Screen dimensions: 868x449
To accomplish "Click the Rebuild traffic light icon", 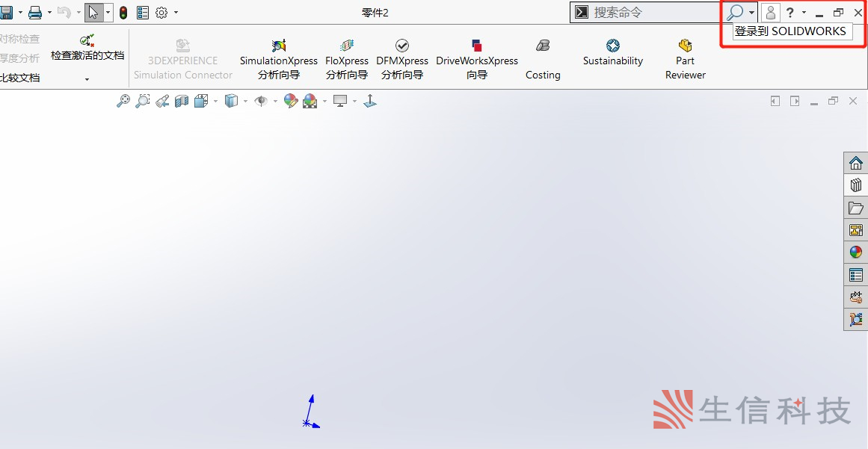I will point(123,12).
